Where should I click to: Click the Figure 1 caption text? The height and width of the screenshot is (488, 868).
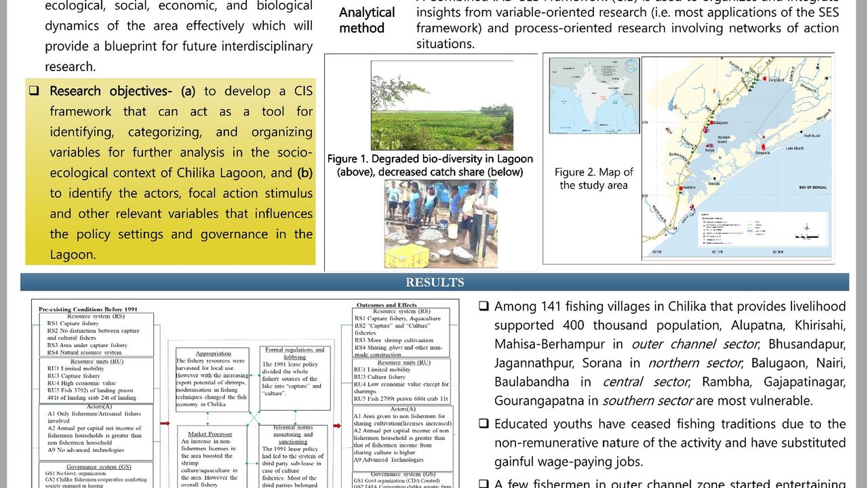tap(430, 165)
